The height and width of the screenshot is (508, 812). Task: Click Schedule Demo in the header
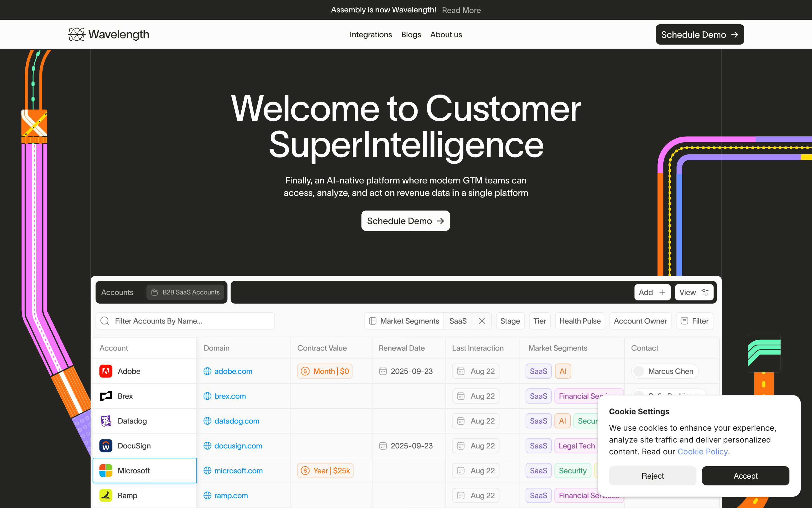[700, 34]
